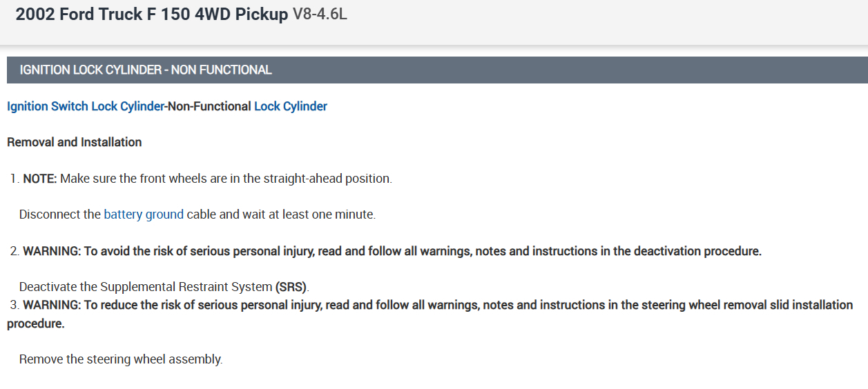Click the Removal and Installation heading

coord(74,142)
